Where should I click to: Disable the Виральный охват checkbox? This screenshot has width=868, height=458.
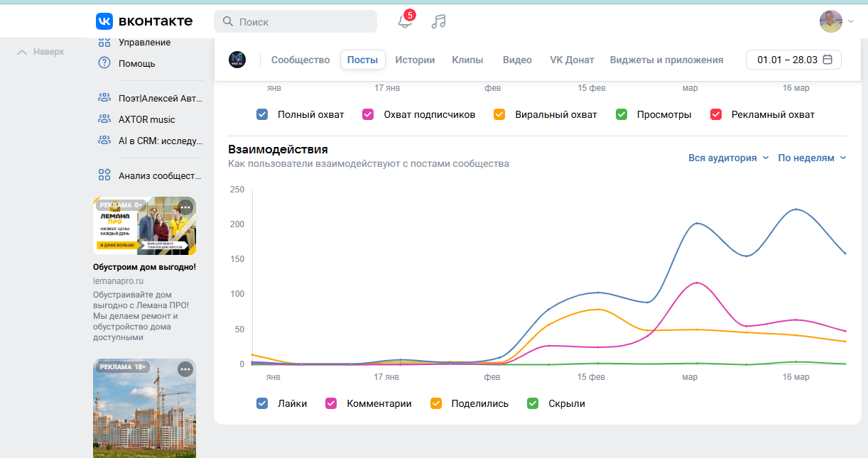coord(499,114)
